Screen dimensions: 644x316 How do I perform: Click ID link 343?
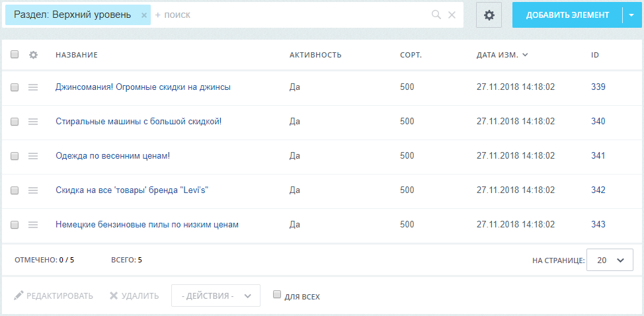(x=598, y=225)
